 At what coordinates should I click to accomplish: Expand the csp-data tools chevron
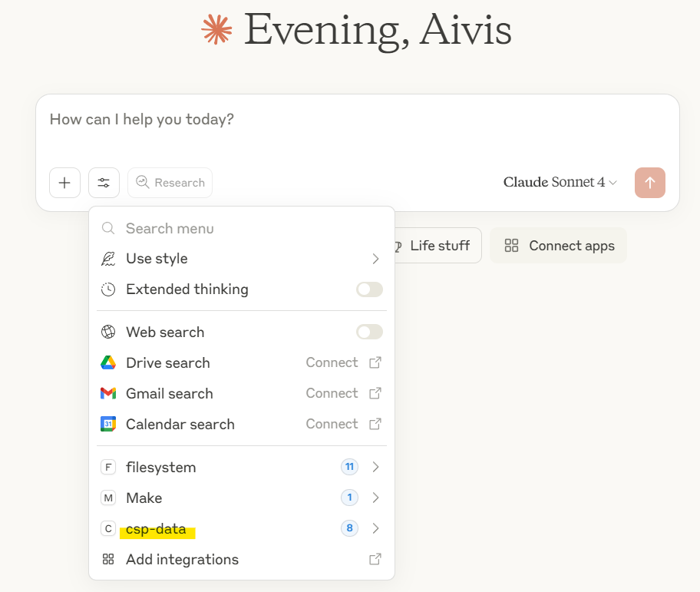(375, 528)
